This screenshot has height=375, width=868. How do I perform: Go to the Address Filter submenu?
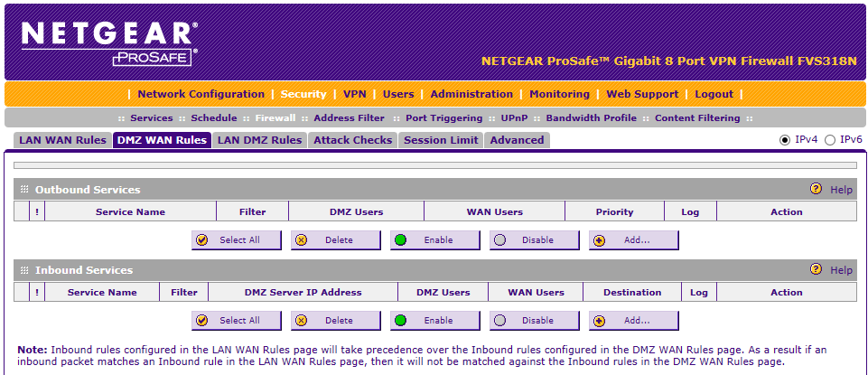[349, 118]
